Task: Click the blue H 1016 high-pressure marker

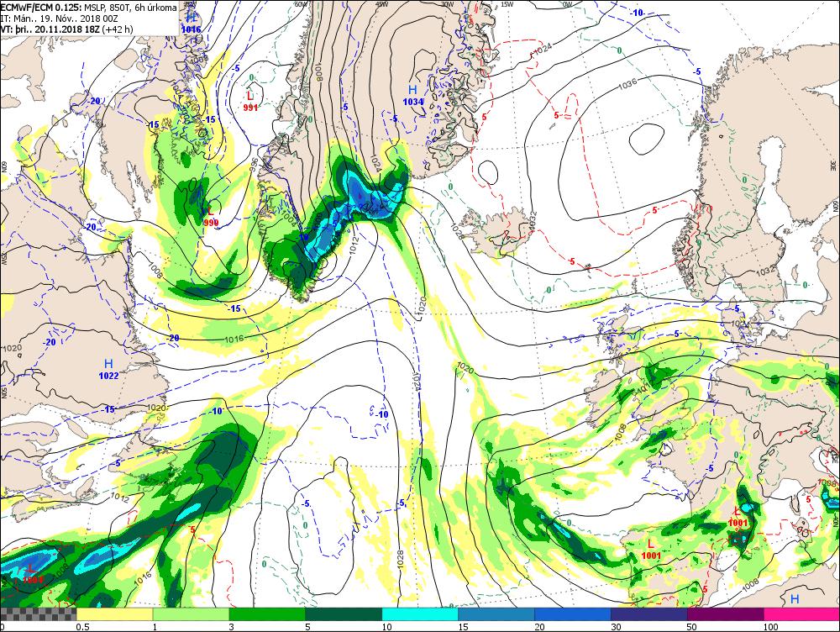Action: pyautogui.click(x=191, y=24)
